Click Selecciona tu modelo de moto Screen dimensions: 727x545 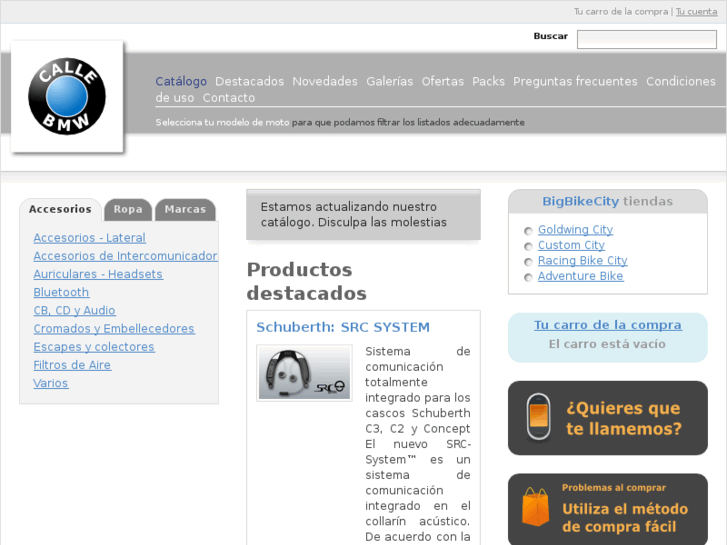click(x=223, y=122)
